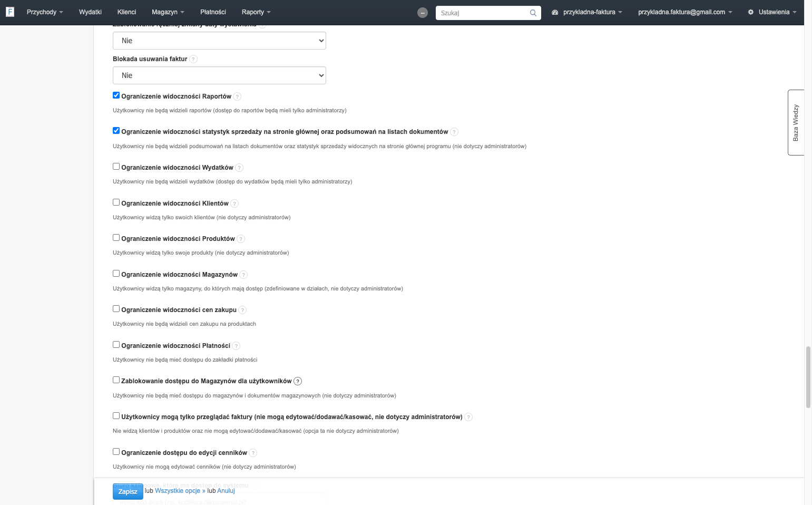
Task: Open help icon for Blokada usuwania faktur
Action: tap(193, 59)
